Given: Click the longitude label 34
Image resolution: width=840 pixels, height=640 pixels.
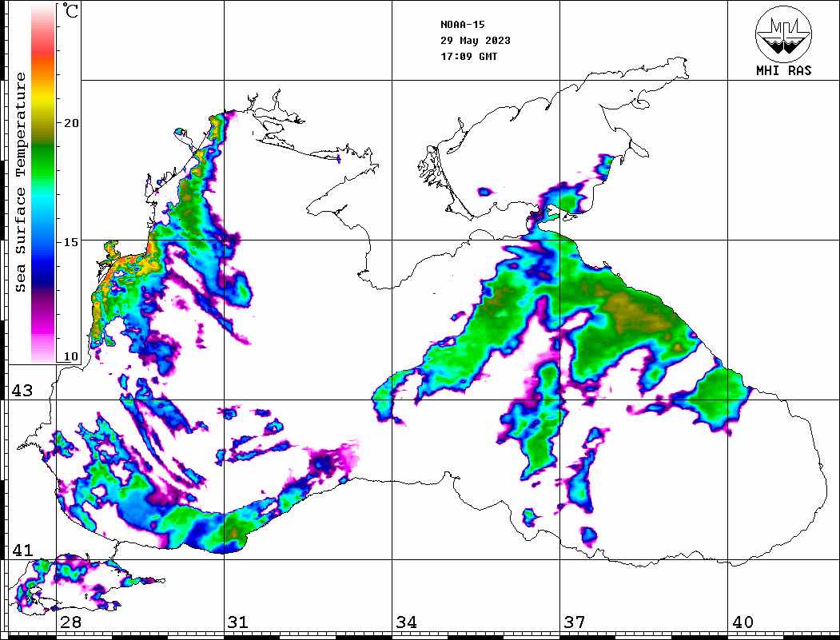Looking at the screenshot, I should 406,622.
